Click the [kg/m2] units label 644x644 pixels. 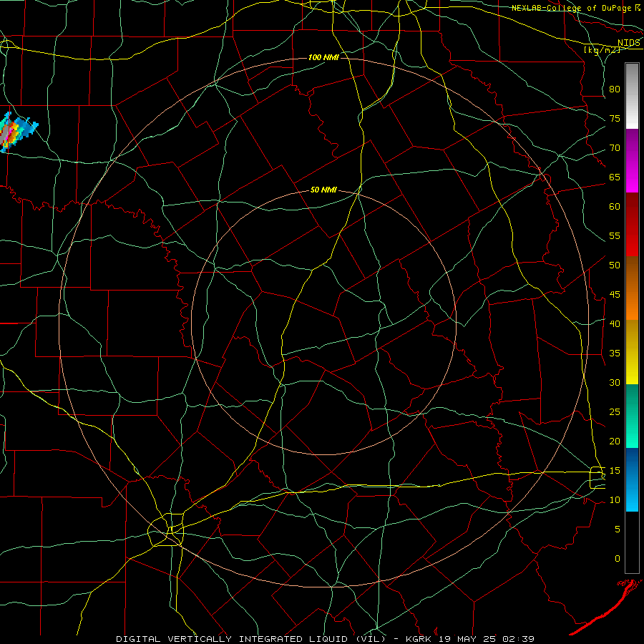click(x=602, y=50)
